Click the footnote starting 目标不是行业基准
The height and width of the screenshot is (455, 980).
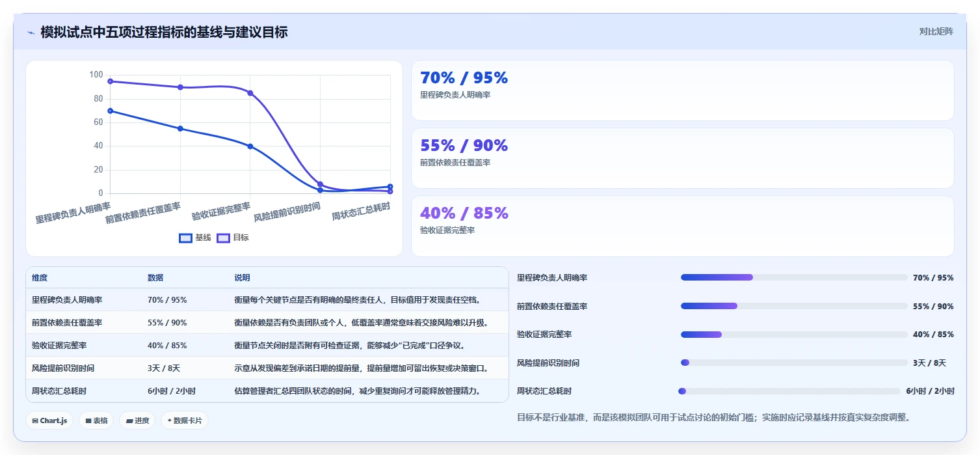tap(713, 417)
